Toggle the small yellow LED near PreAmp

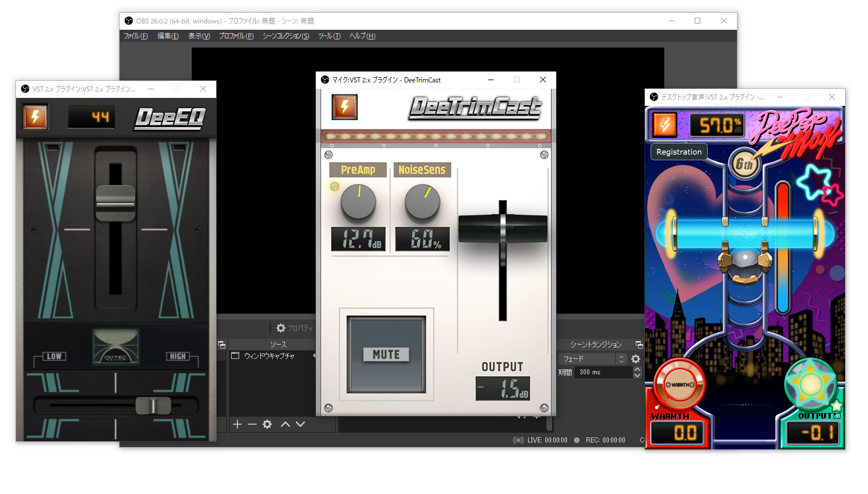coord(335,186)
